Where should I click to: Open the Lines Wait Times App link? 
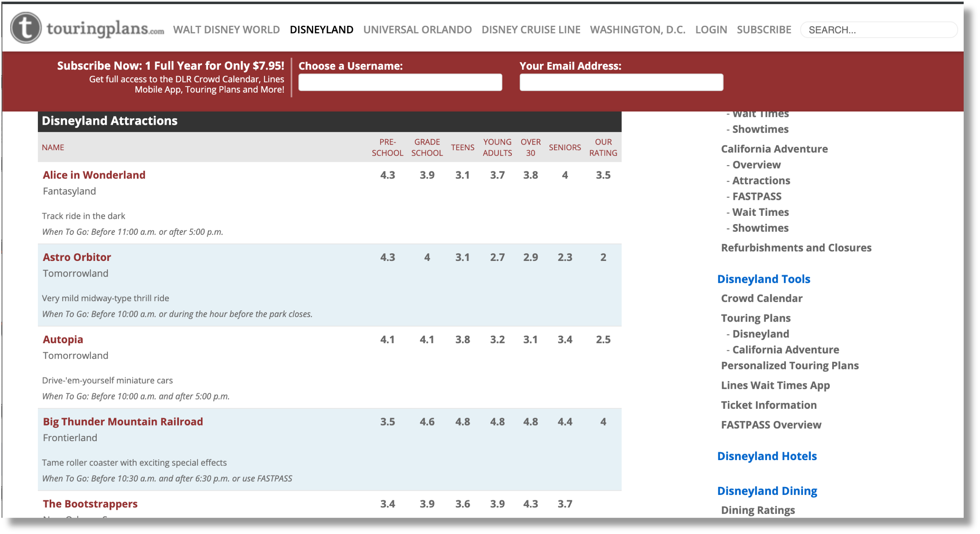775,385
